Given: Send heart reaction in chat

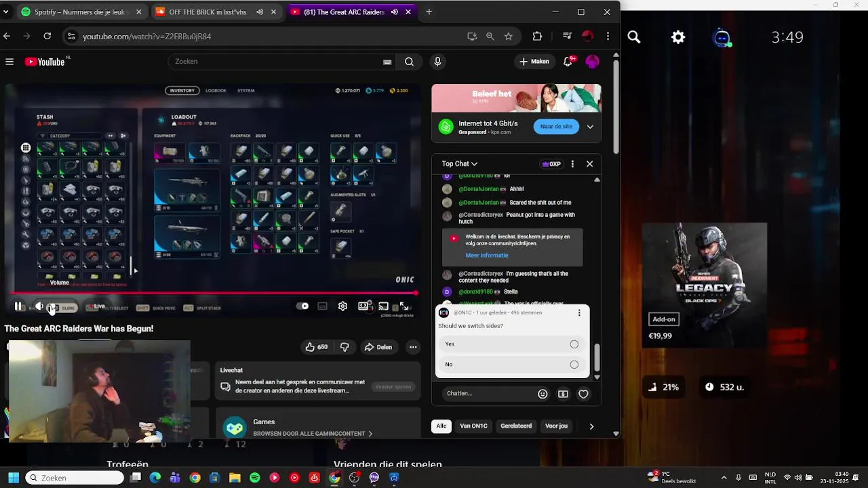Looking at the screenshot, I should click(583, 394).
